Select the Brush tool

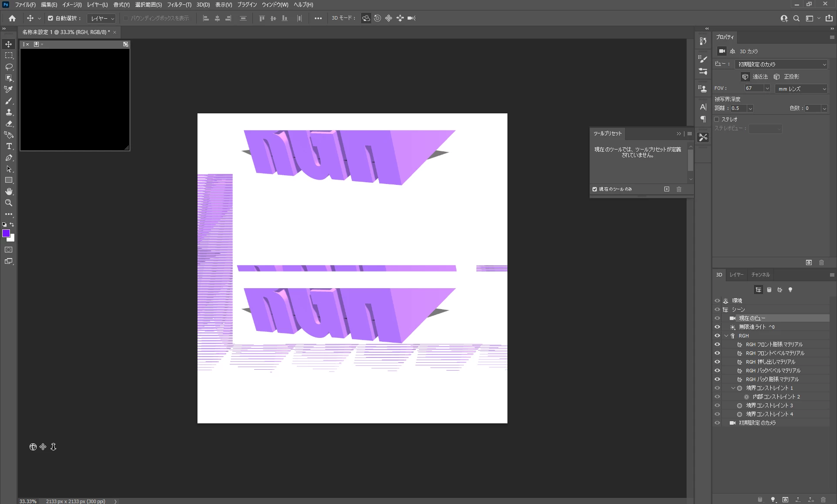pos(9,101)
